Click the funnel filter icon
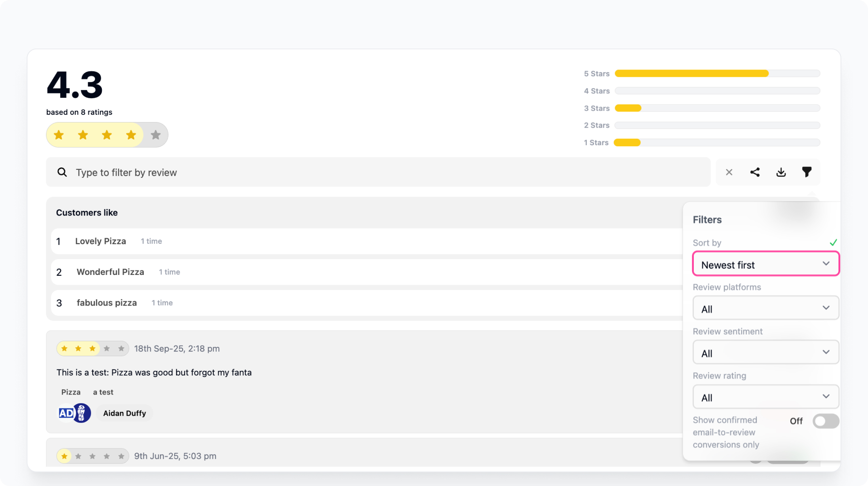 click(x=807, y=172)
